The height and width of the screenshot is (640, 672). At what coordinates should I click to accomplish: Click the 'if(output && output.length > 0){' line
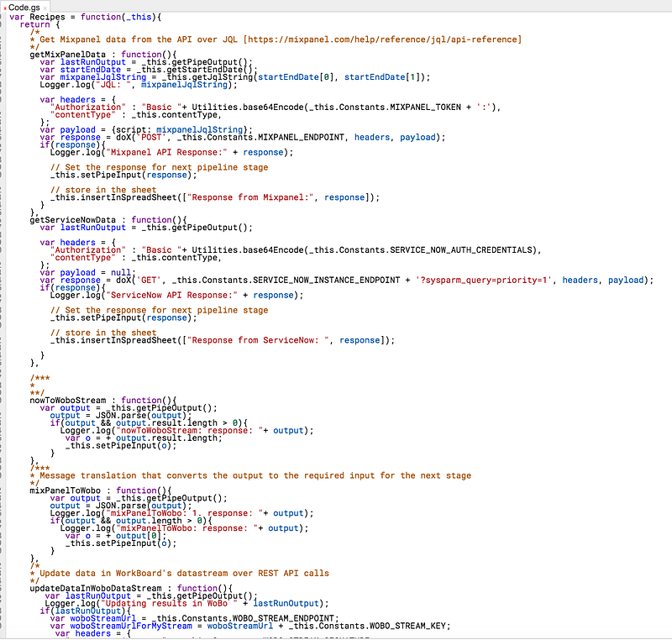coord(131,521)
